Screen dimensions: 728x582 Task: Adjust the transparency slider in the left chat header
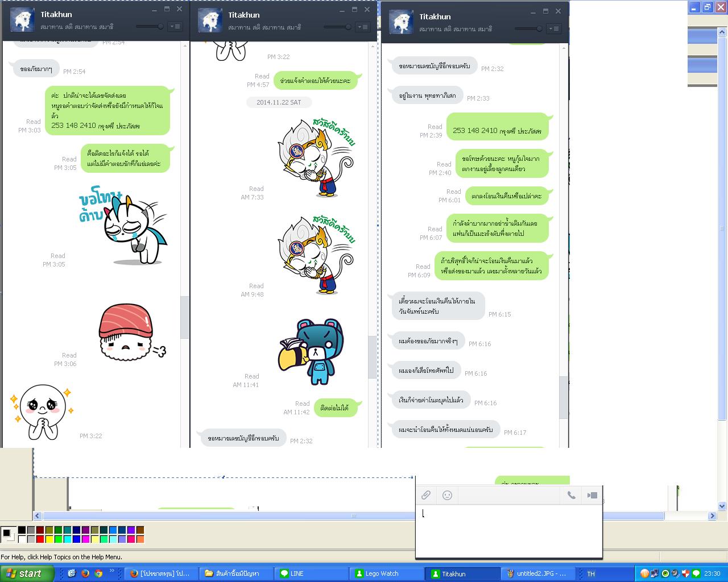click(x=150, y=26)
